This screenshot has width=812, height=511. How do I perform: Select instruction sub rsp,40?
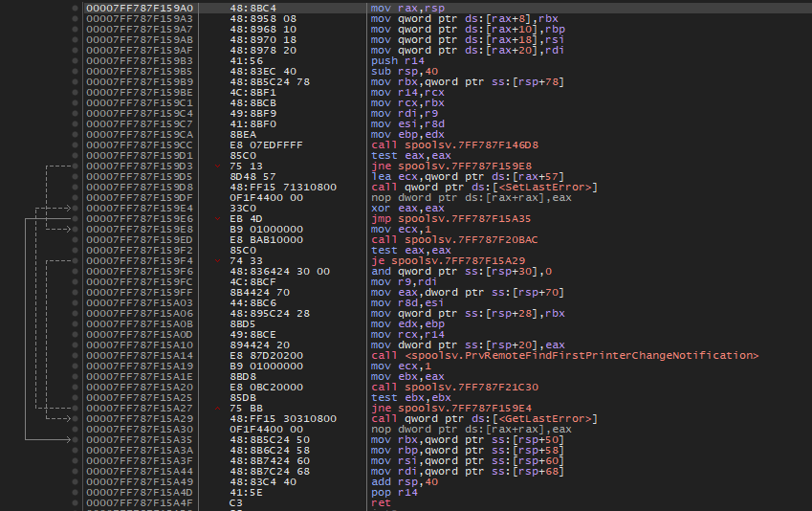tap(405, 72)
